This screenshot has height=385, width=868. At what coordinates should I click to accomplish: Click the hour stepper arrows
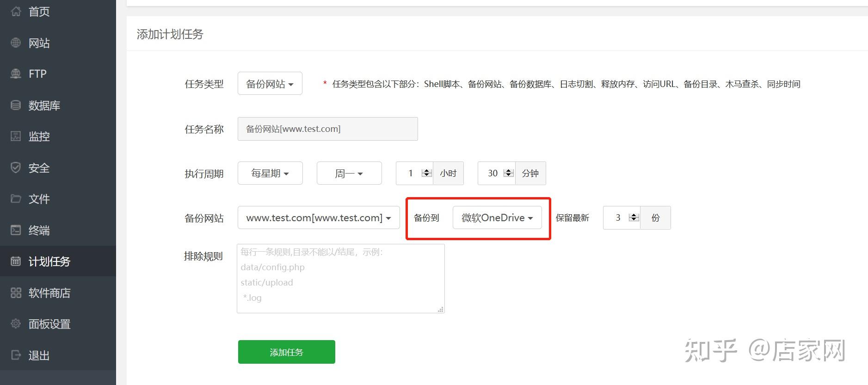pyautogui.click(x=427, y=173)
